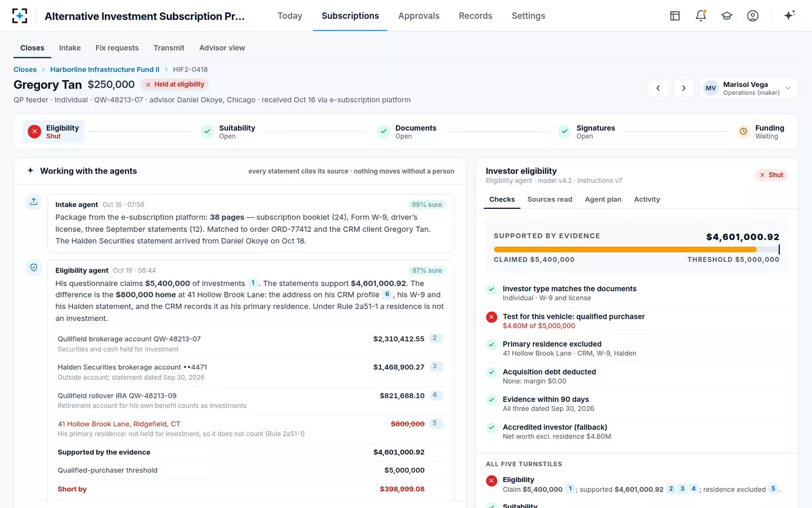Viewport: 812px width, 508px height.
Task: Click the Documents step check icon
Action: tap(383, 132)
